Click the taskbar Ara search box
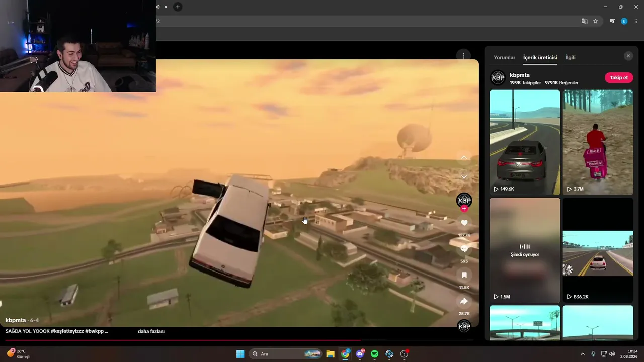Image resolution: width=644 pixels, height=362 pixels. tap(286, 354)
